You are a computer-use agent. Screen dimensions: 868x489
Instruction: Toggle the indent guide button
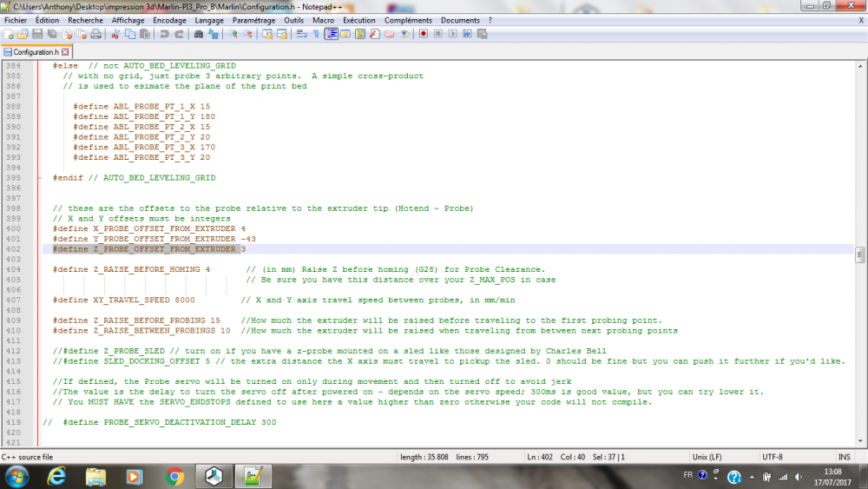coord(331,35)
